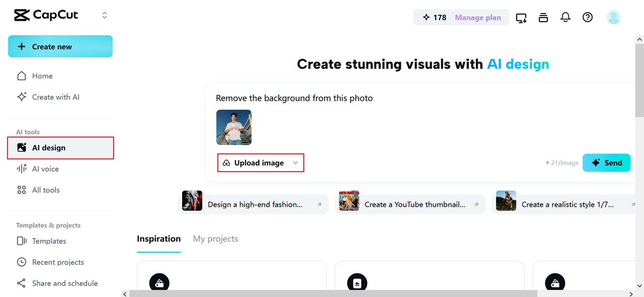Click the Send button
This screenshot has width=644, height=297.
(x=606, y=163)
